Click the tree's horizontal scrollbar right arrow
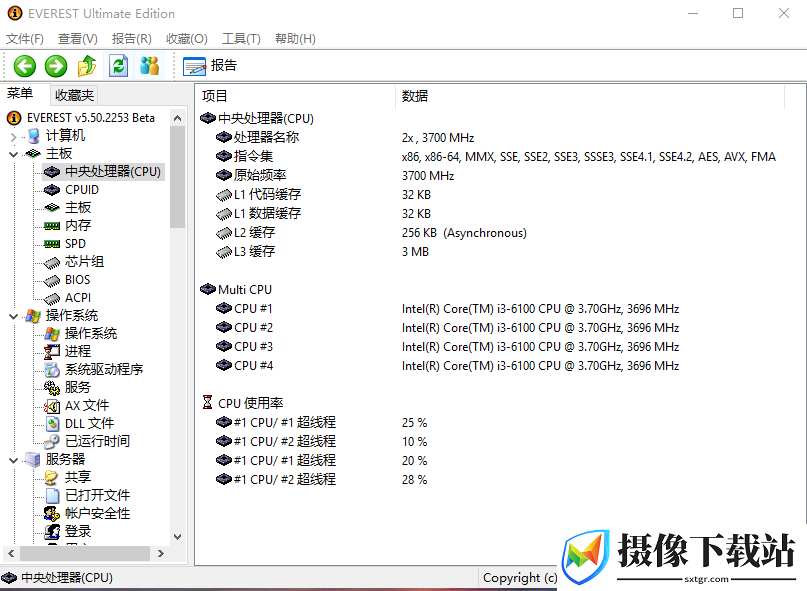The image size is (807, 591). coord(161,553)
